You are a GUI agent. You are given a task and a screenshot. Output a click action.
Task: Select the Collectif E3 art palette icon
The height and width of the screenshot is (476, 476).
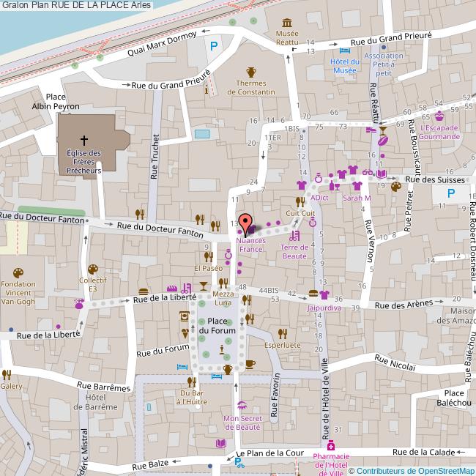[92, 269]
